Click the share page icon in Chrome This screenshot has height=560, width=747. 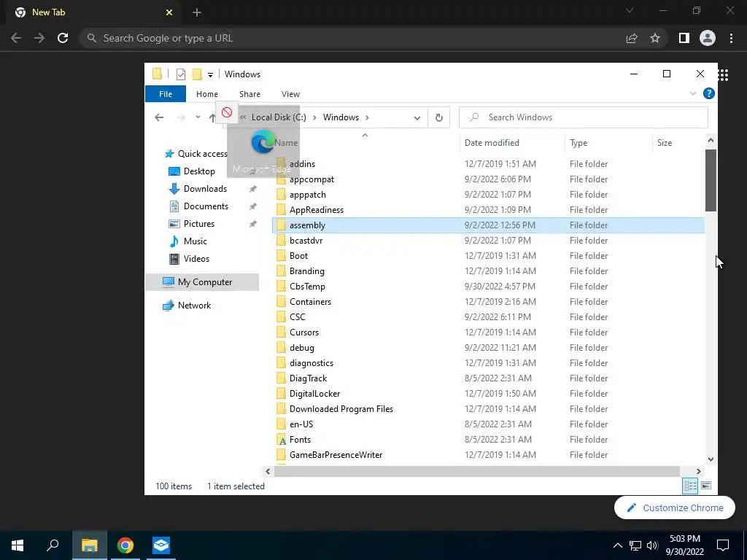click(x=632, y=38)
